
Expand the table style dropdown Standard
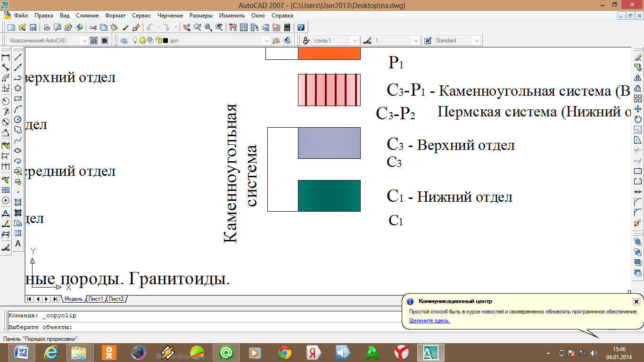point(477,41)
